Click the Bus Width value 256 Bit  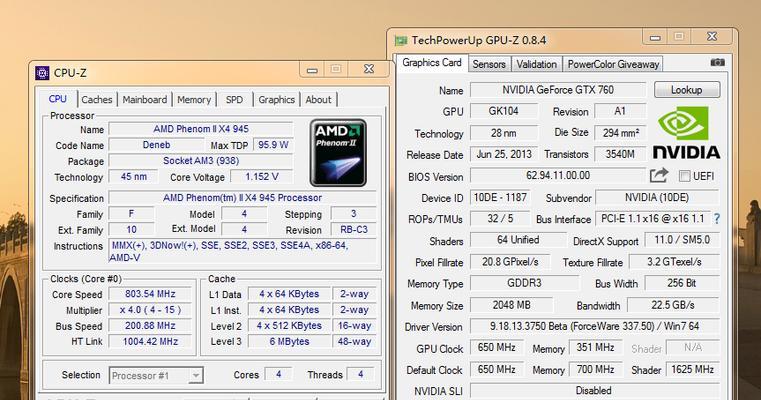click(681, 283)
